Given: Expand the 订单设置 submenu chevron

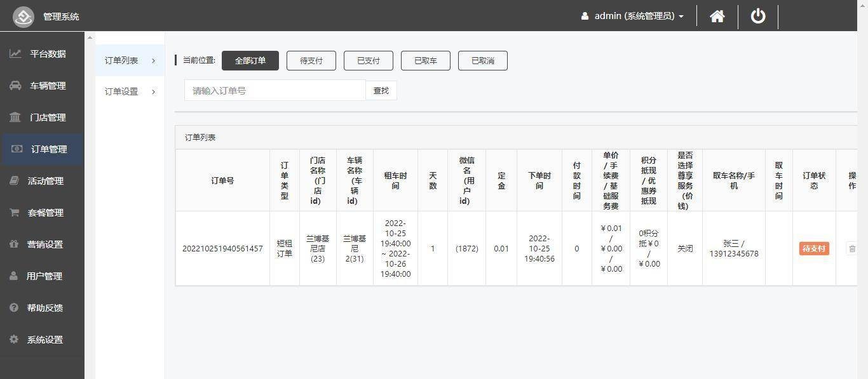Looking at the screenshot, I should point(154,92).
